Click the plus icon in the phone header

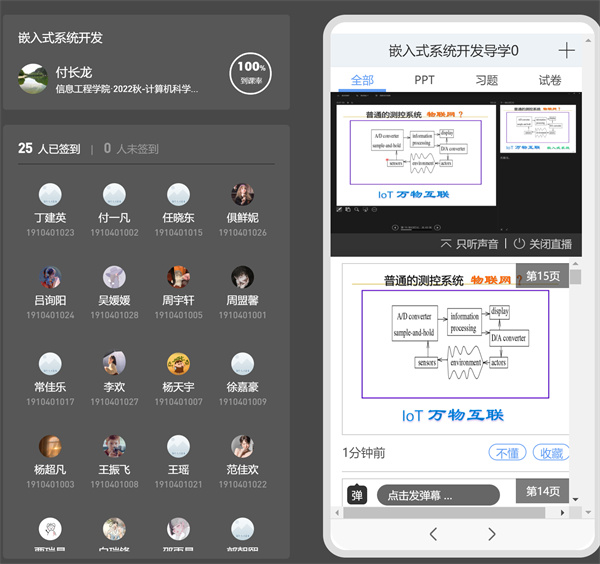(x=566, y=51)
